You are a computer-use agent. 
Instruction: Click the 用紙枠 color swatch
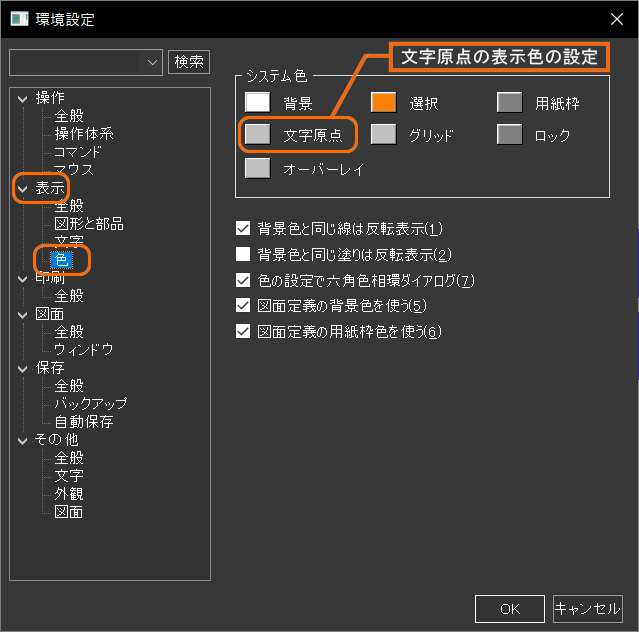(x=510, y=103)
